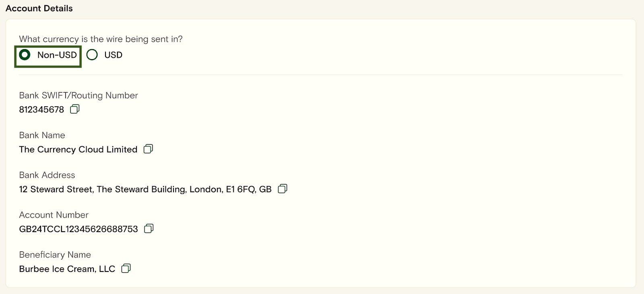The width and height of the screenshot is (644, 294).
Task: Copy the Account Number
Action: click(149, 228)
